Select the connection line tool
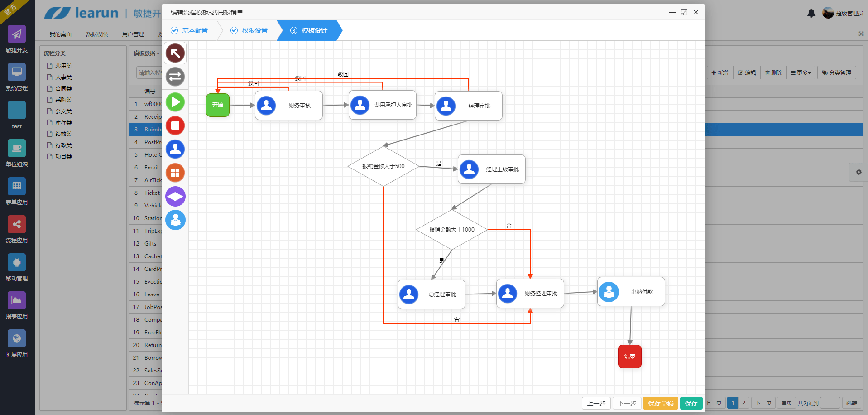The height and width of the screenshot is (415, 868). 175,77
